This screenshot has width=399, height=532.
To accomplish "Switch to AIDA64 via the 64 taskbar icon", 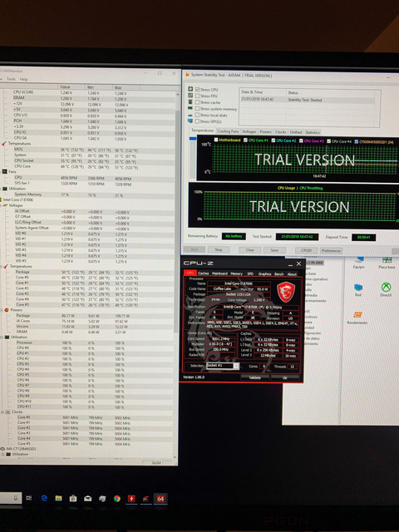I will pos(160,499).
